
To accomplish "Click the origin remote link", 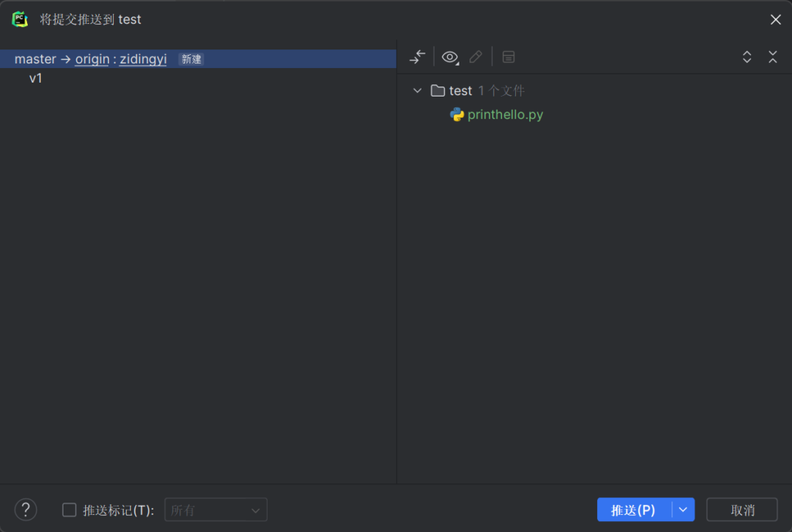I will point(92,60).
